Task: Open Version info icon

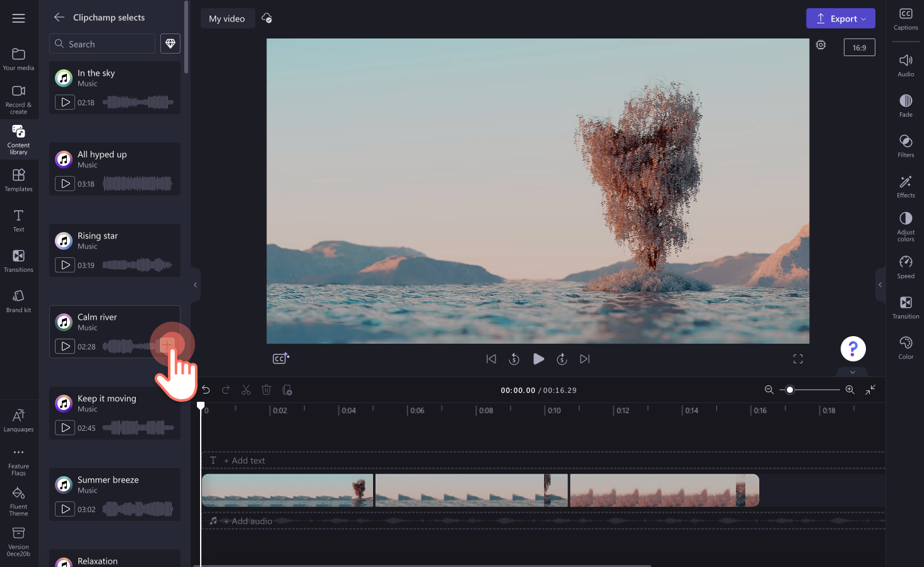Action: [19, 542]
